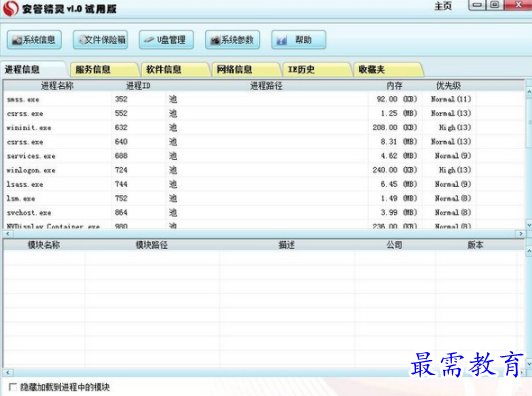Sort by 优先级 column header

pos(449,86)
